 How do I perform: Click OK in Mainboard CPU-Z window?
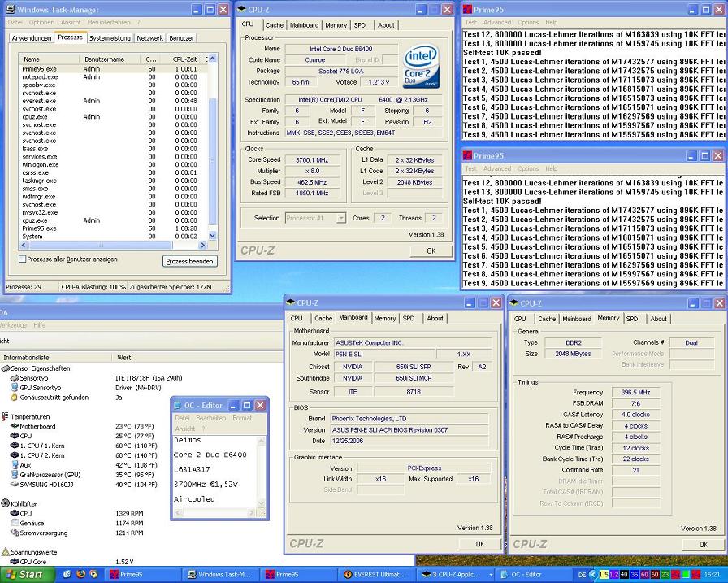click(480, 544)
